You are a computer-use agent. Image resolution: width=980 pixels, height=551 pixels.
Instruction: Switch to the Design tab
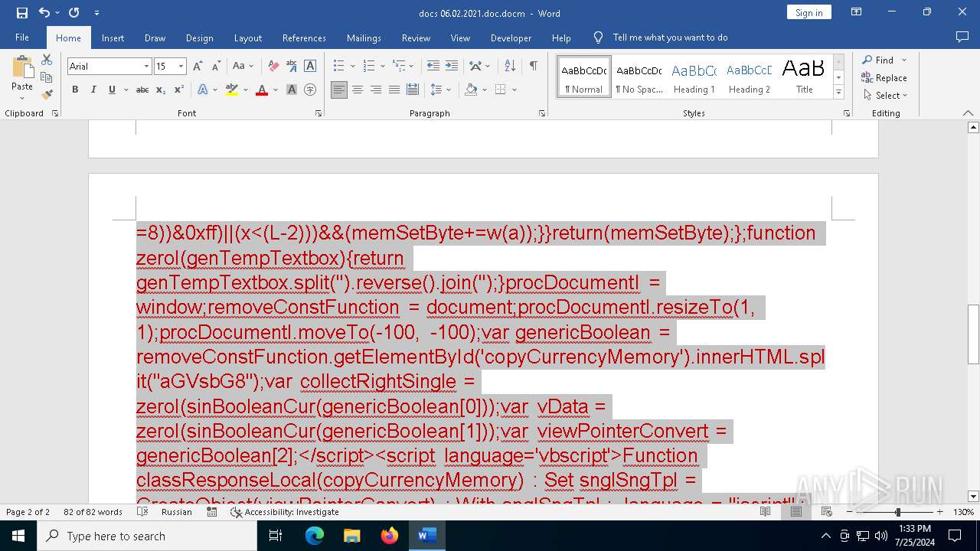(199, 37)
